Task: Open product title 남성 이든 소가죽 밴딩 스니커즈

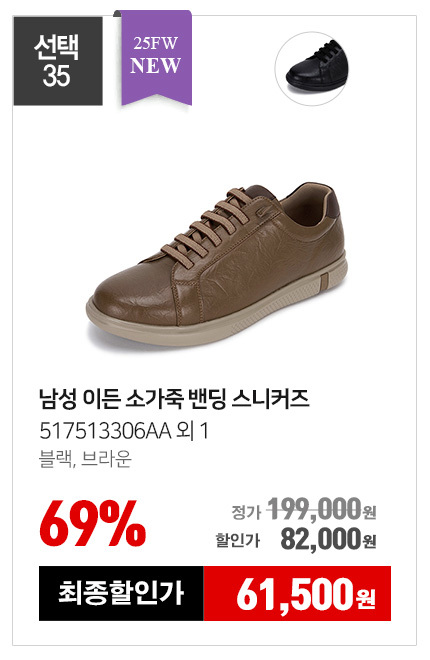Action: (x=174, y=399)
